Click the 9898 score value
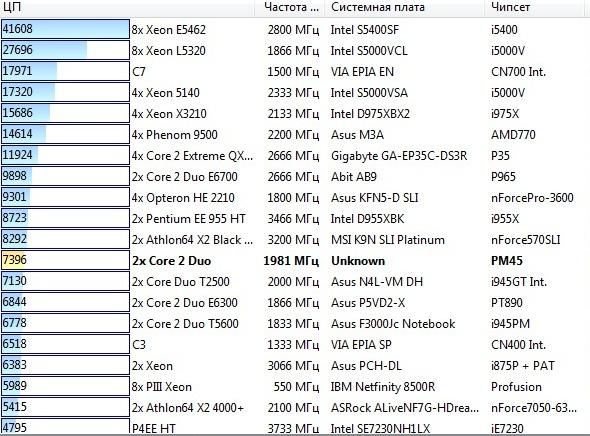This screenshot has width=590, height=436. click(15, 176)
